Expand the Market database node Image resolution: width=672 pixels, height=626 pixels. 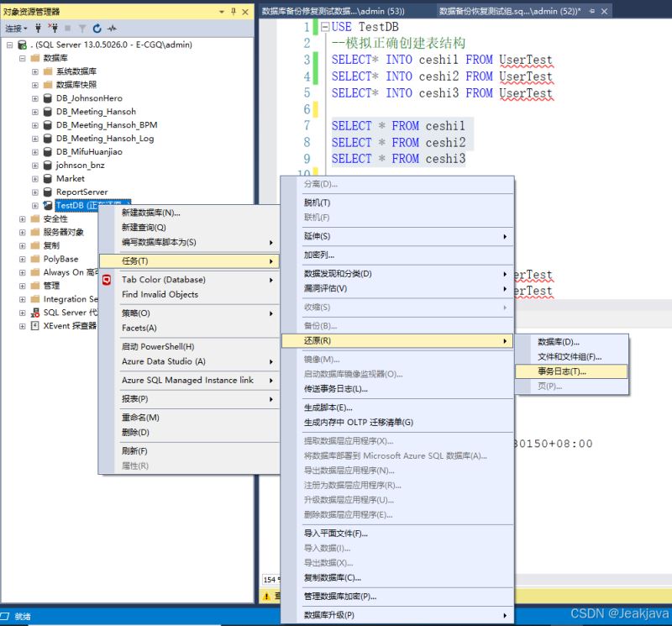(35, 179)
